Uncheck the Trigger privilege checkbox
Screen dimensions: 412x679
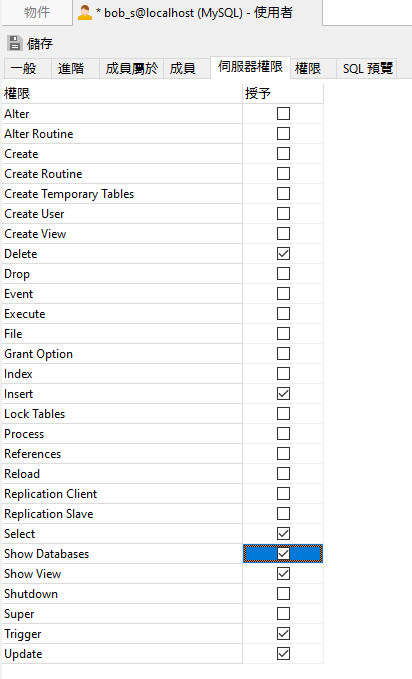click(283, 634)
